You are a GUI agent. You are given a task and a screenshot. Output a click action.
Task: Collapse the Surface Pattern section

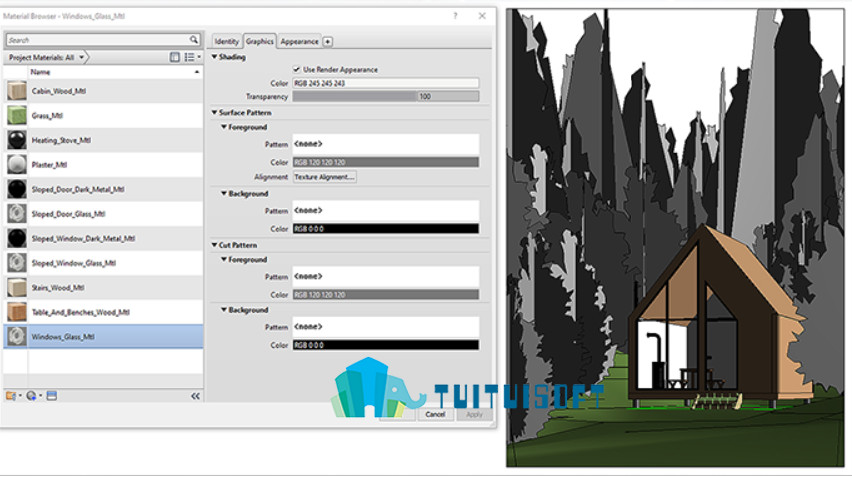point(215,112)
